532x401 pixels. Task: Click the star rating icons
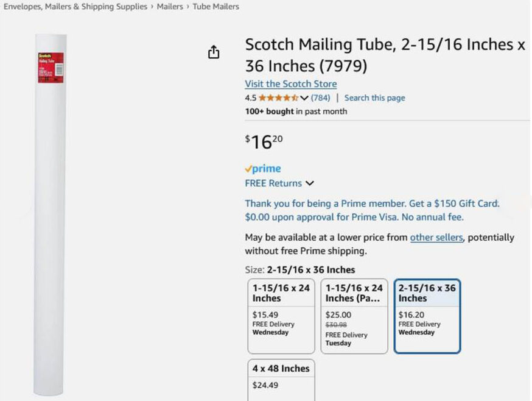tap(278, 98)
